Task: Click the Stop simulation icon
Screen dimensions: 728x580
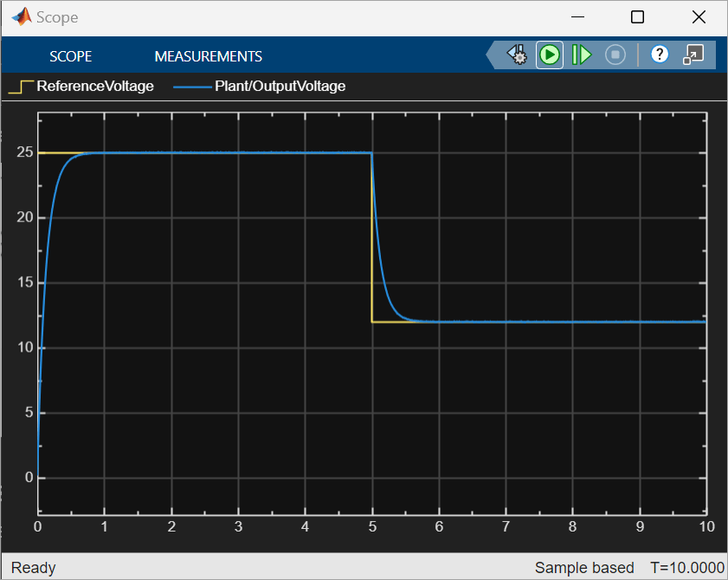Action: point(615,54)
